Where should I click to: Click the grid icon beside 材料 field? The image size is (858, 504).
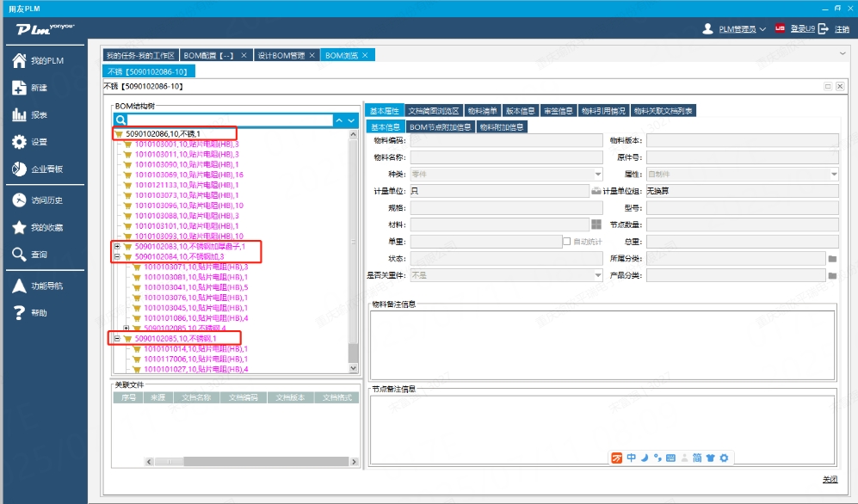(596, 224)
